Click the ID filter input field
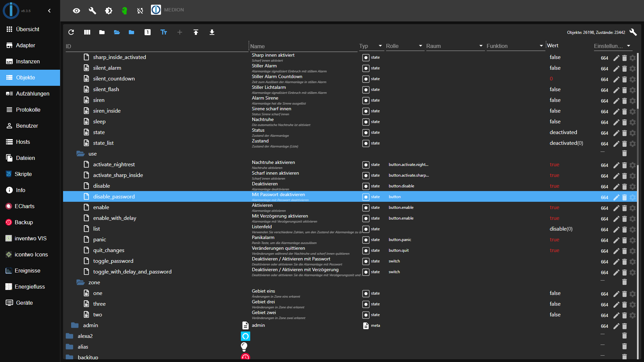Screen dimensions: 644x362 (x=156, y=46)
